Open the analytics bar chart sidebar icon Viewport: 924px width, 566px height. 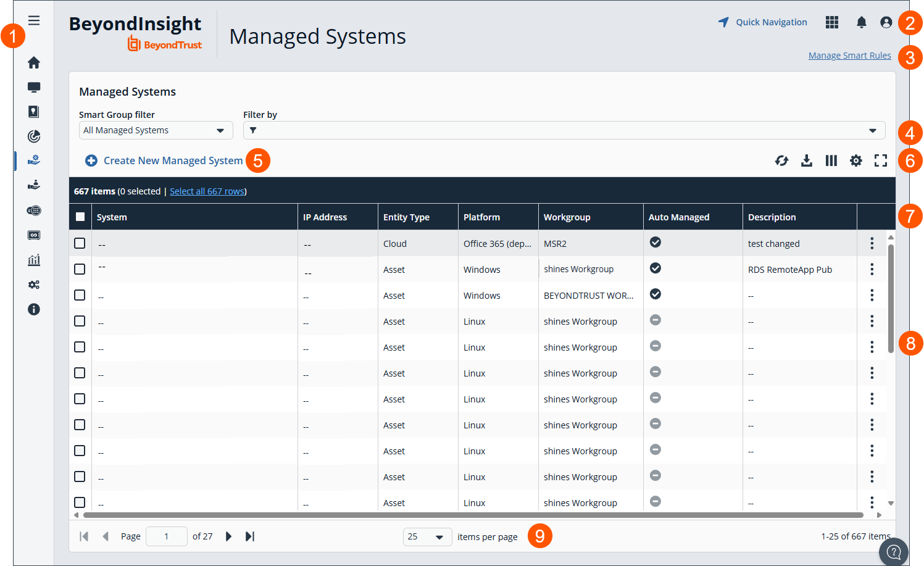(x=34, y=260)
